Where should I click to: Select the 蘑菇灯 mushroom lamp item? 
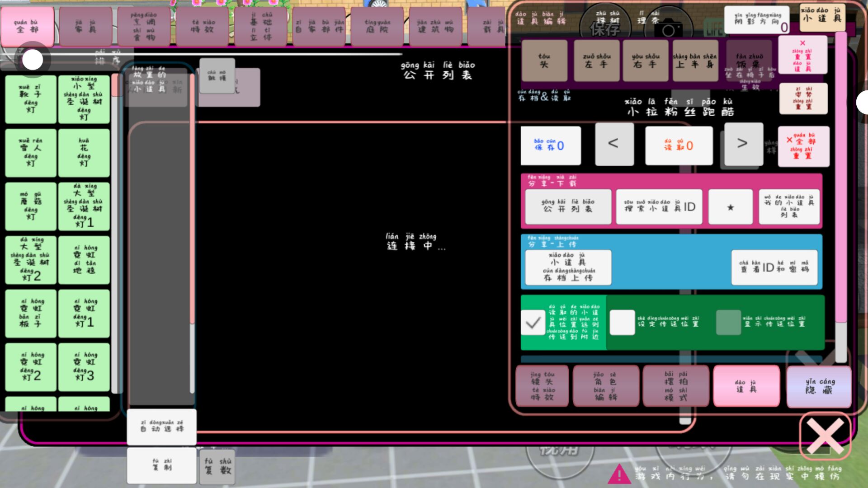(x=31, y=206)
